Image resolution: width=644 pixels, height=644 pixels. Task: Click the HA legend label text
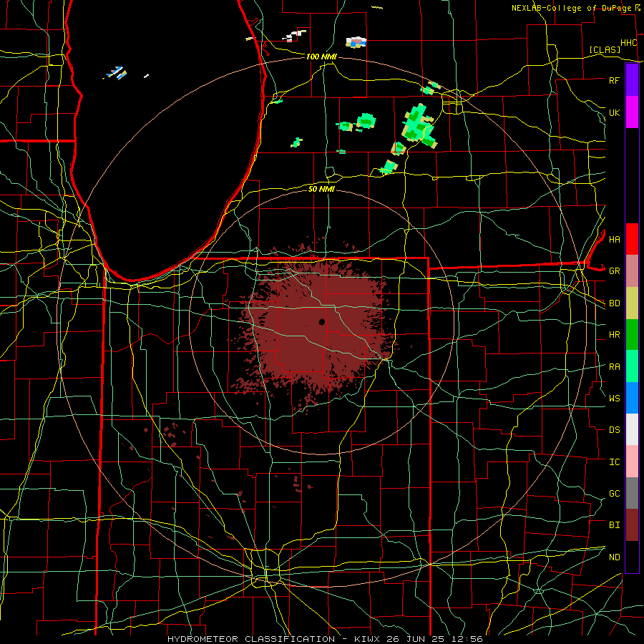[x=614, y=240]
